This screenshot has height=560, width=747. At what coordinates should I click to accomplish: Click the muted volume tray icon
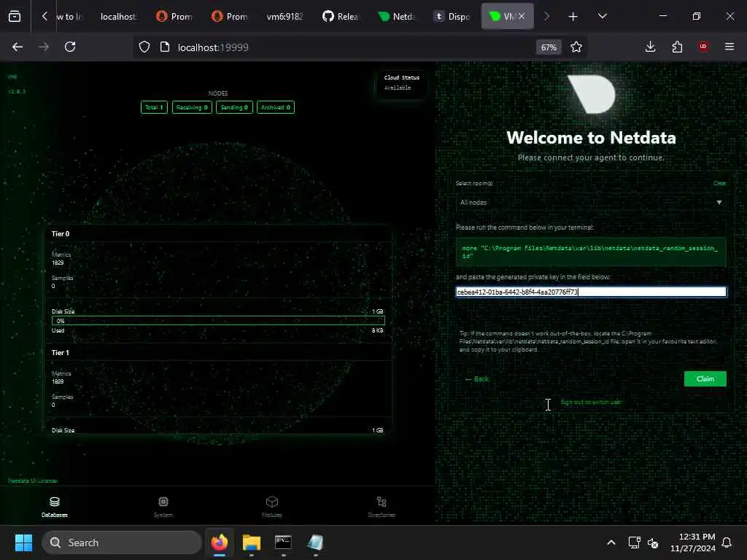(653, 542)
